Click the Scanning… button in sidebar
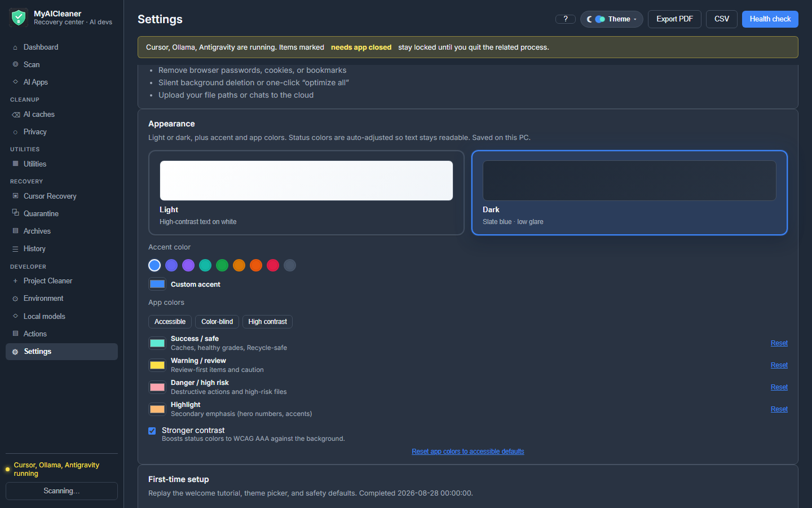Image resolution: width=812 pixels, height=508 pixels. [61, 491]
